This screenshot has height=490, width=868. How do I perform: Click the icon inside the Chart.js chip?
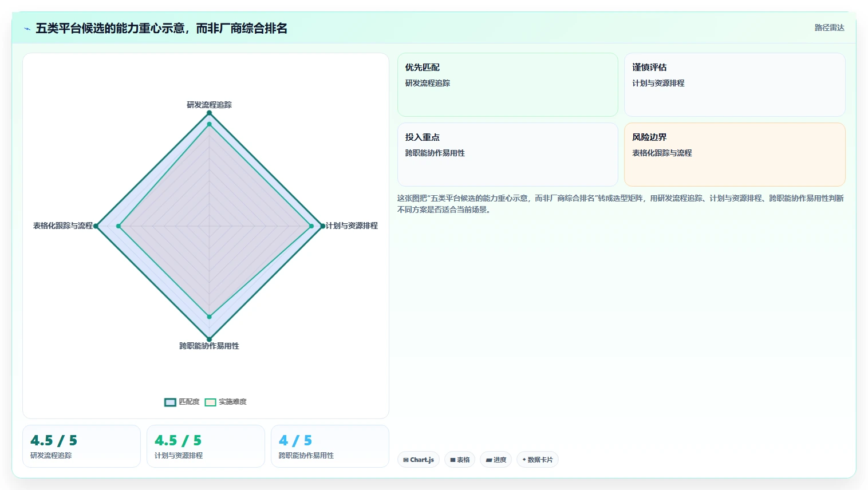(x=406, y=460)
